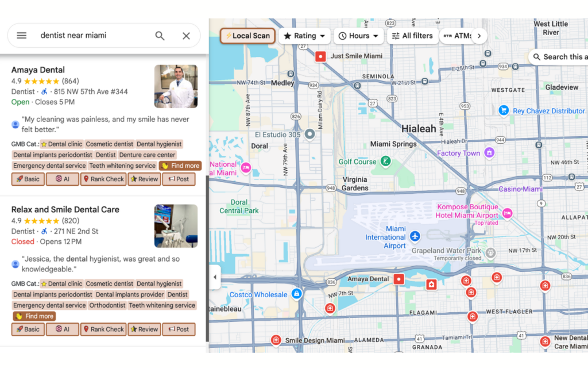Viewport: 588px width, 368px height.
Task: Click the search magnifier icon
Action: point(160,35)
